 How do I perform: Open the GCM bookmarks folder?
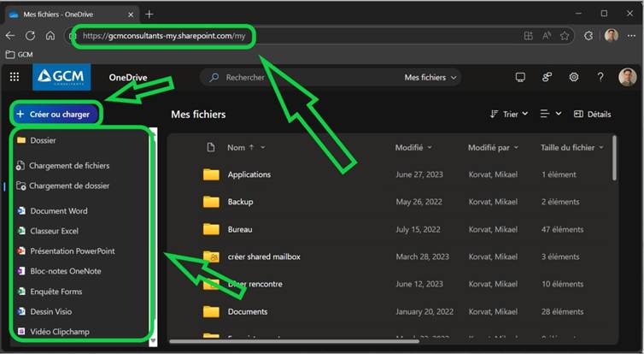pyautogui.click(x=20, y=54)
